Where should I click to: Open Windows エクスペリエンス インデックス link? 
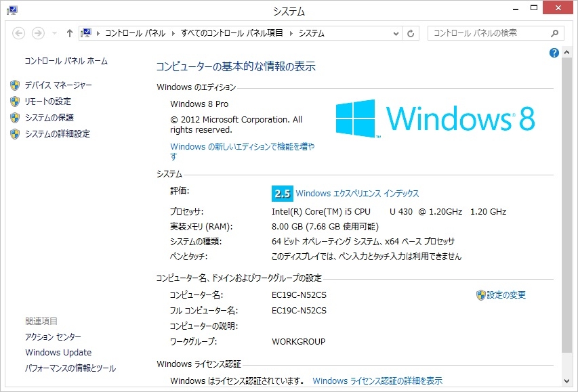pos(357,194)
